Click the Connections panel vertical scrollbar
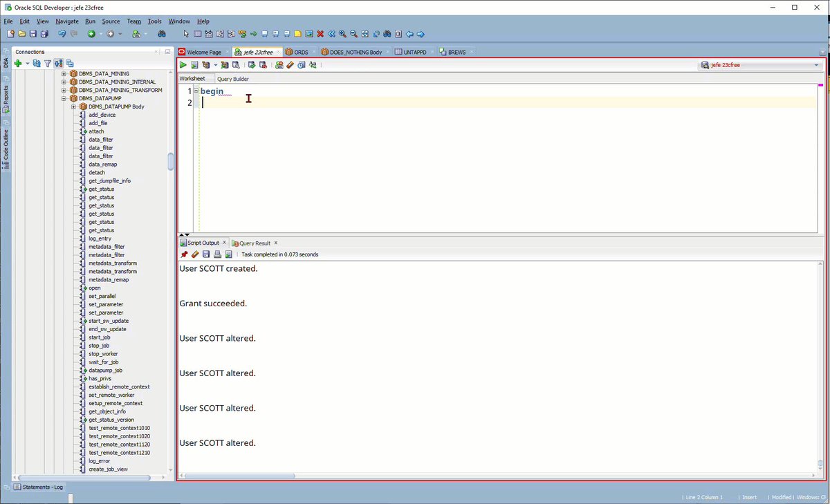 coord(171,161)
